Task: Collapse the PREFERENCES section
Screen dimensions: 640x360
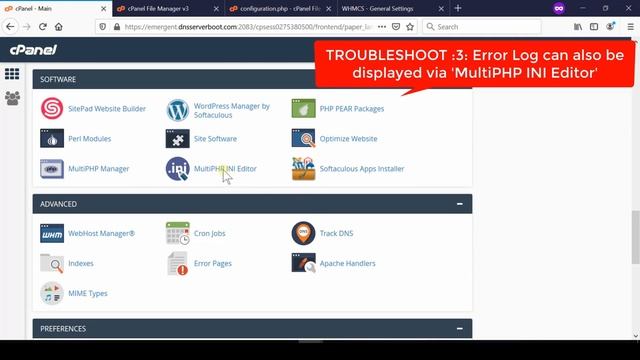Action: (460, 329)
